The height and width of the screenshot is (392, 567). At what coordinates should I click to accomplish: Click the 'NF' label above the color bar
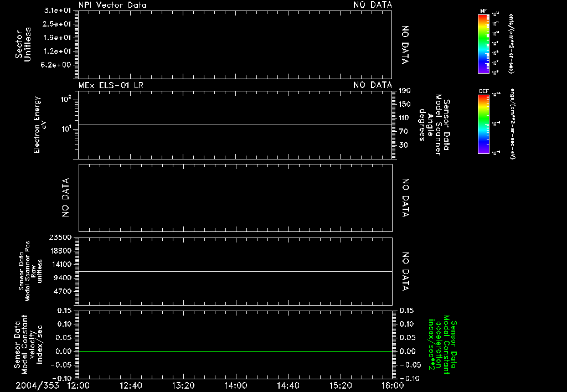[x=483, y=11]
